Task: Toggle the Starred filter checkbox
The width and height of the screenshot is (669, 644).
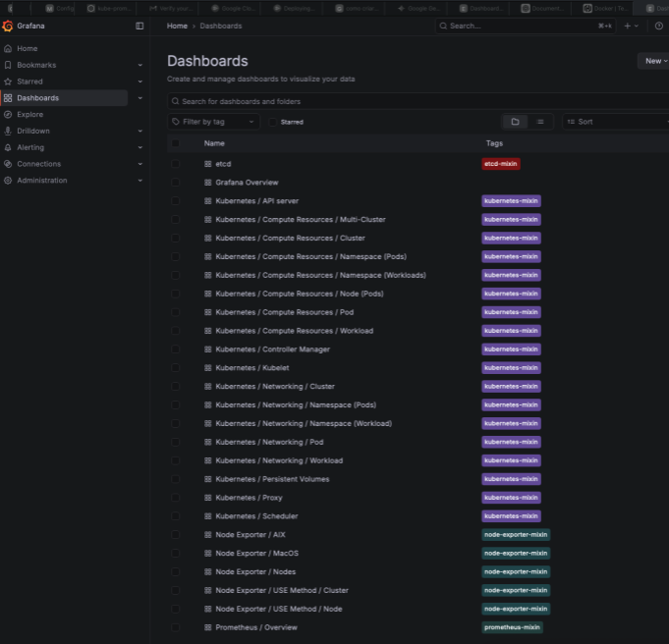Action: coord(272,122)
